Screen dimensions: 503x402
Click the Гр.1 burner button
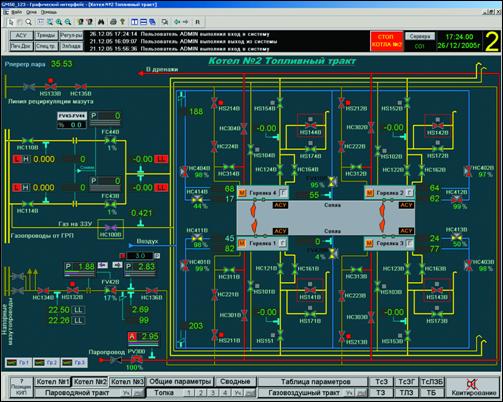pyautogui.click(x=19, y=363)
